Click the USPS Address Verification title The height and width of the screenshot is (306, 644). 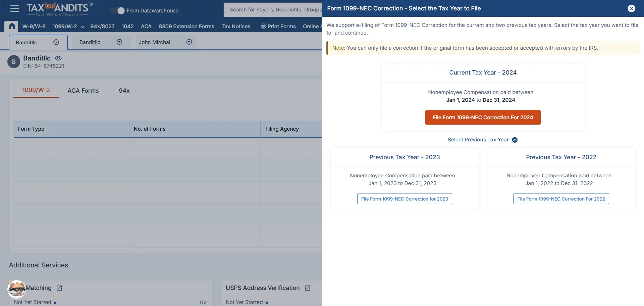263,288
